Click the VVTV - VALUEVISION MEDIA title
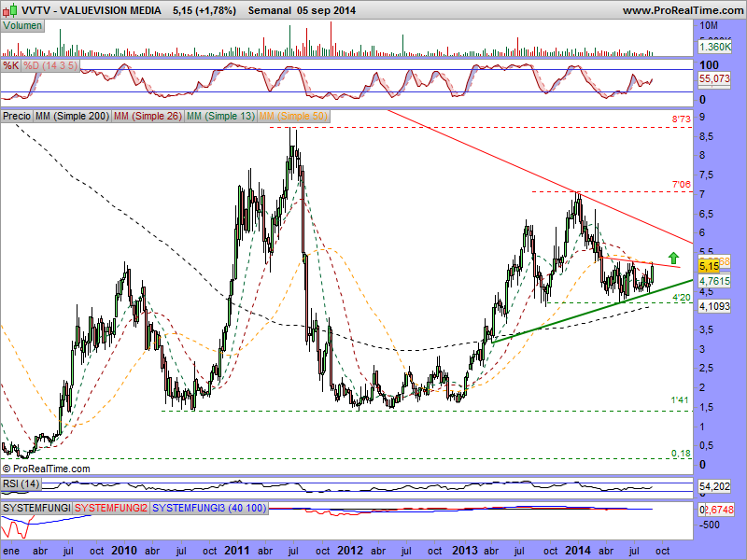Screen dimensions: 747x560 tap(92, 10)
